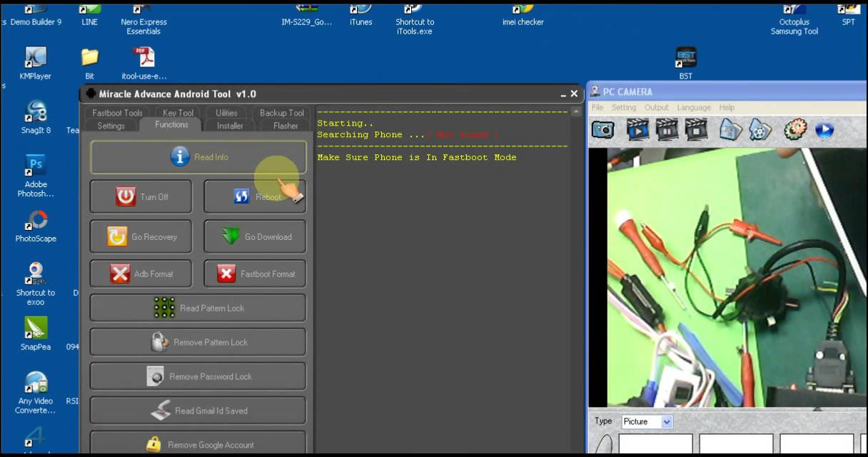Open the Help menu in PC Camera
Viewport: 868px width, 457px height.
coord(727,107)
